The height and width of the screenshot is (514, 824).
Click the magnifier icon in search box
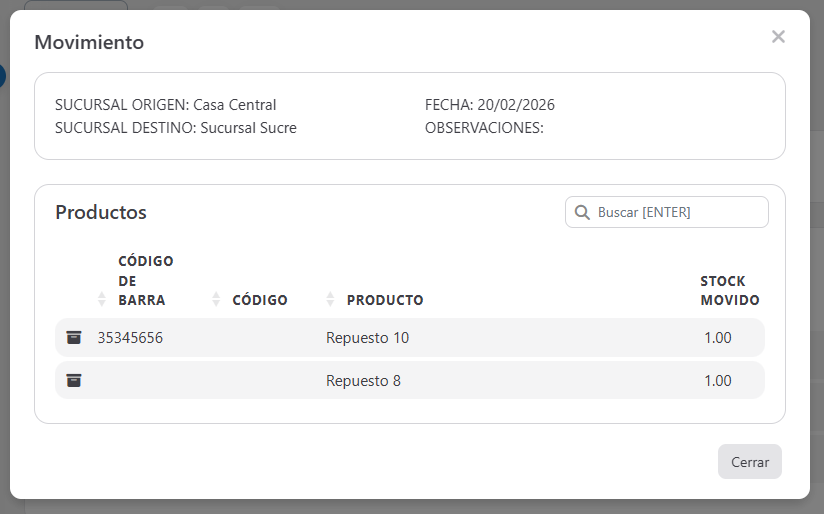pyautogui.click(x=581, y=212)
